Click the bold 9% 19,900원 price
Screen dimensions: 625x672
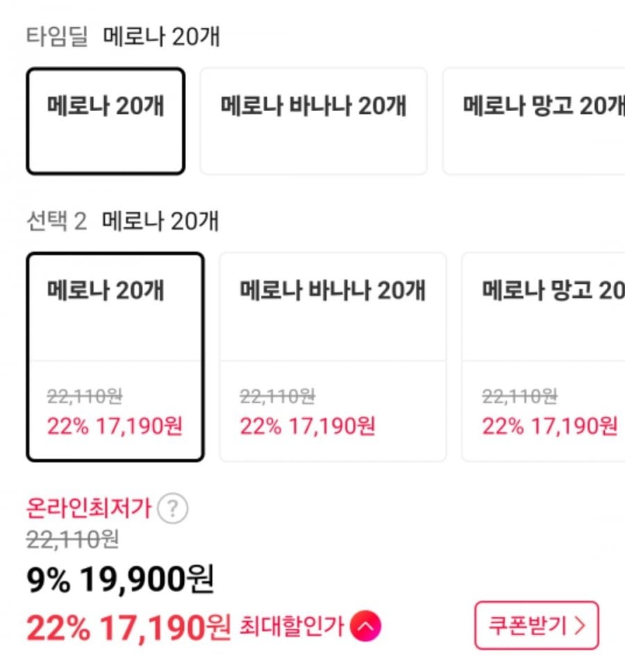click(x=120, y=580)
